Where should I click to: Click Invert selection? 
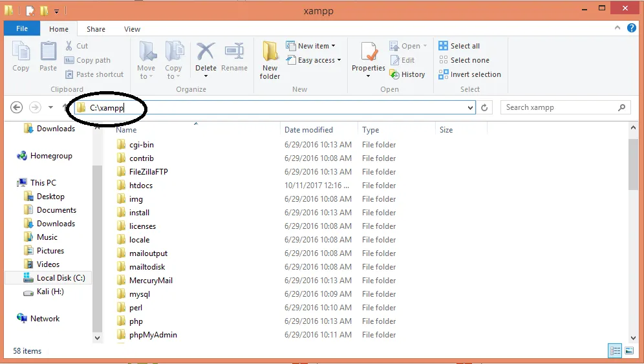[x=469, y=74]
